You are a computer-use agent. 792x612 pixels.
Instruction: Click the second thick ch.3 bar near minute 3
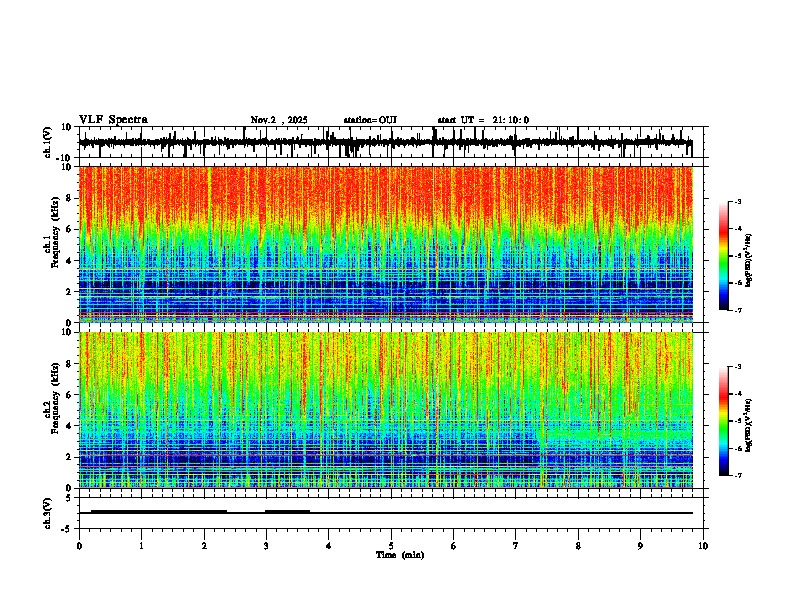click(287, 512)
